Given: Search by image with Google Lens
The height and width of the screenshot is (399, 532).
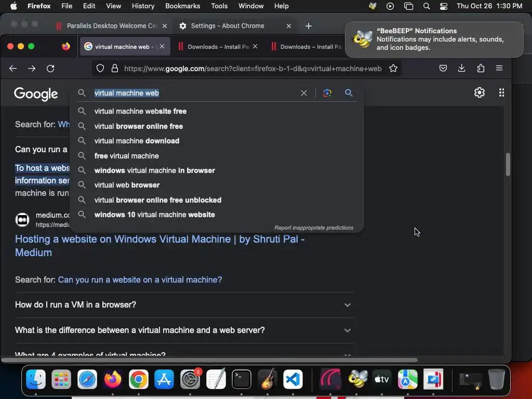Looking at the screenshot, I should point(327,93).
